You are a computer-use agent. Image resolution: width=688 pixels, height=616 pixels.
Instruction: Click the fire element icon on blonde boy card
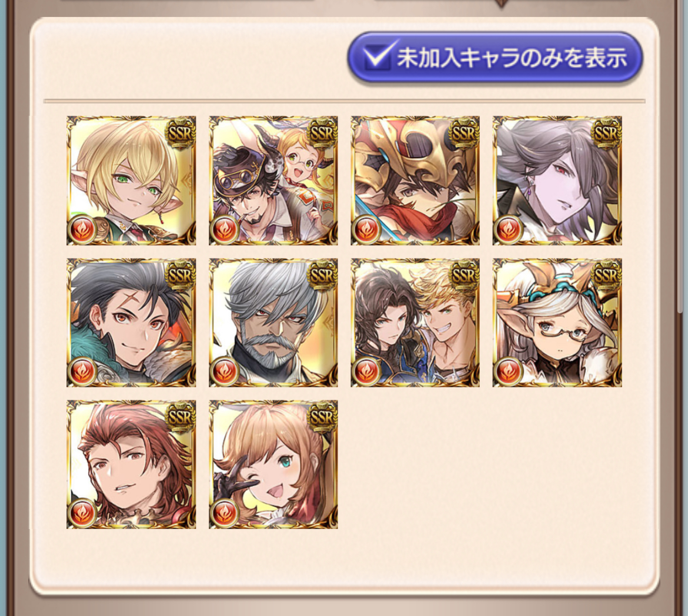coord(82,229)
